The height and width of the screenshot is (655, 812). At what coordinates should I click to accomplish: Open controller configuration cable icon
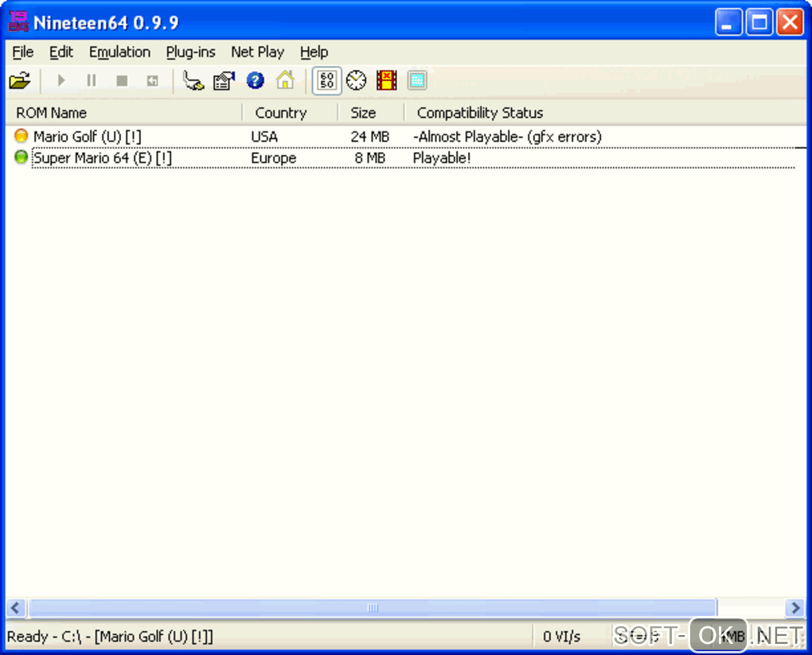193,80
